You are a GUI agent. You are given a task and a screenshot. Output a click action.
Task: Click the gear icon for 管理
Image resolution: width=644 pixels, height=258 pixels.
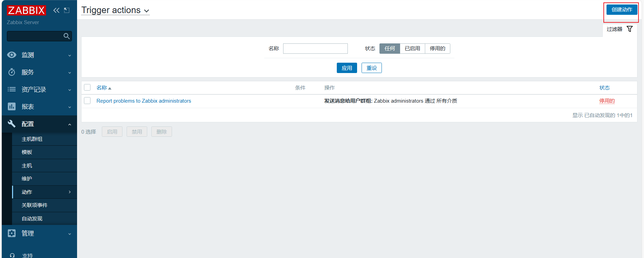point(12,233)
